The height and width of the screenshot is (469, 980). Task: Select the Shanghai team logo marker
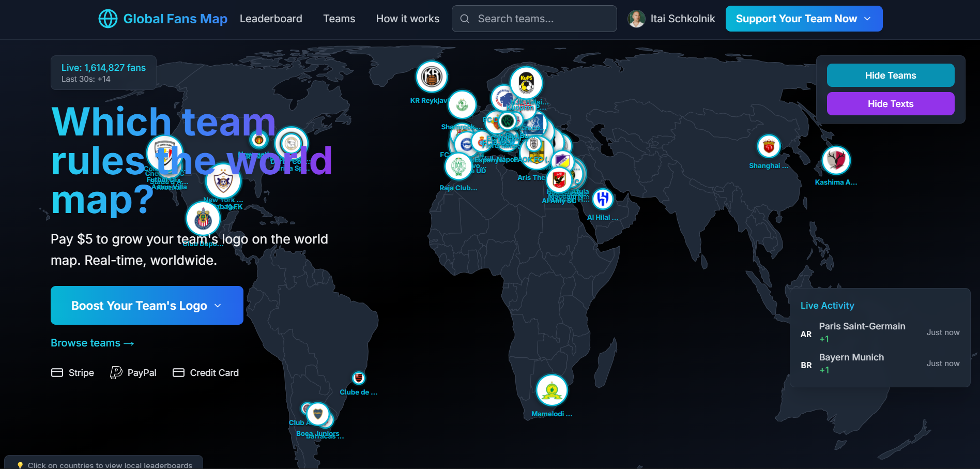click(x=769, y=147)
